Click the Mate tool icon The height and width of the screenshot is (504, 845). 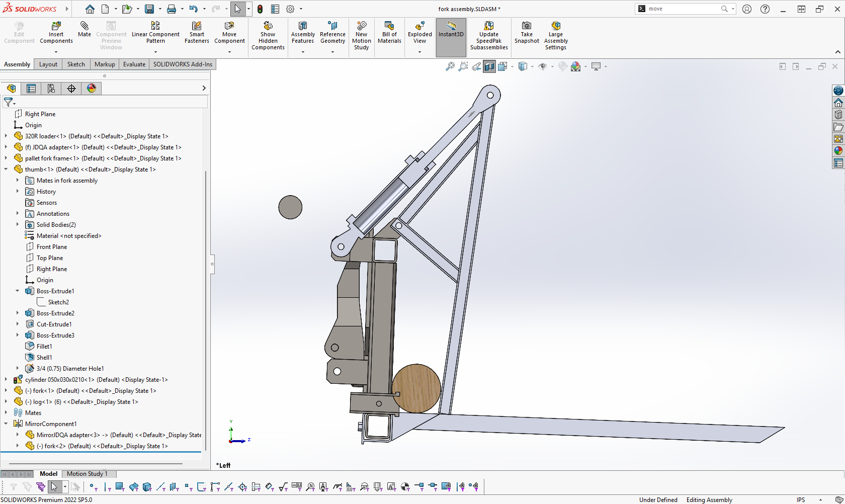click(x=84, y=26)
